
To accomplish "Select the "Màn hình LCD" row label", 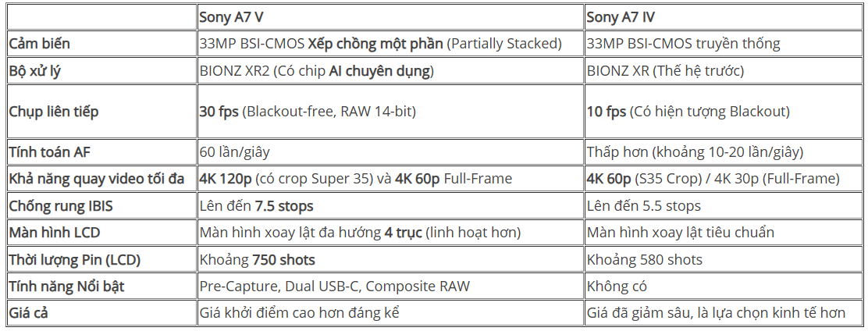I will (54, 233).
